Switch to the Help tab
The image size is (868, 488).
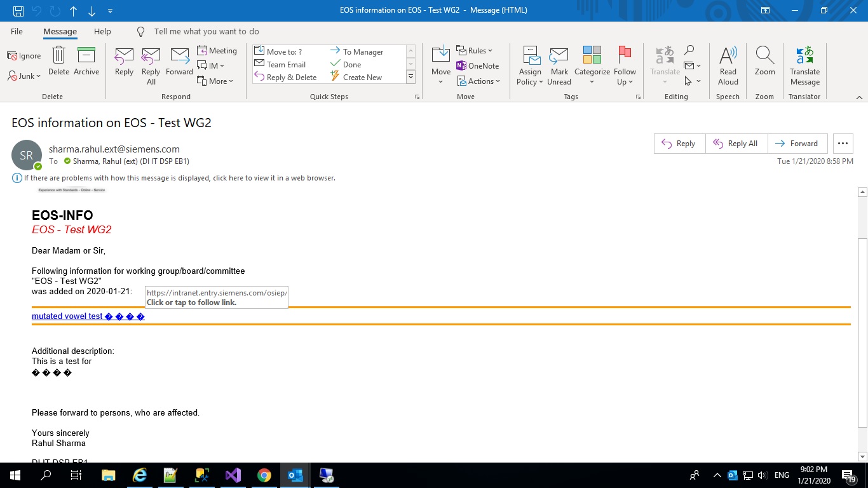point(102,31)
